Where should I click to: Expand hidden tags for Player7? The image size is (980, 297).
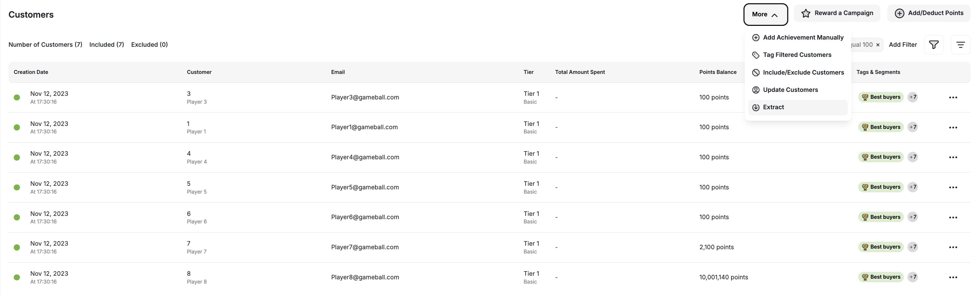point(913,247)
